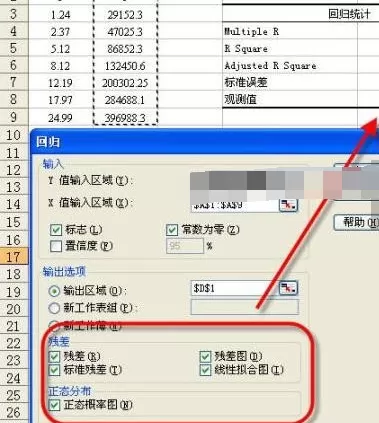Click the 观测值 cell

pos(290,99)
